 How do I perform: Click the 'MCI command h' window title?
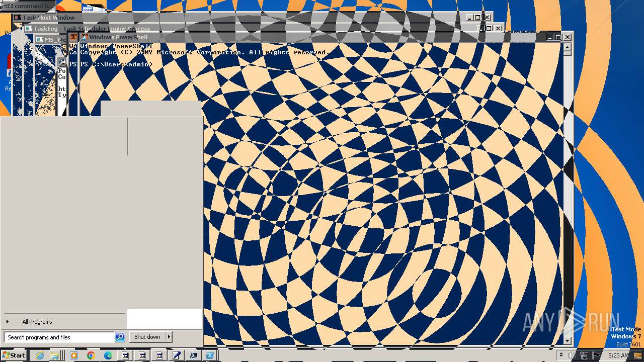[26, 6]
